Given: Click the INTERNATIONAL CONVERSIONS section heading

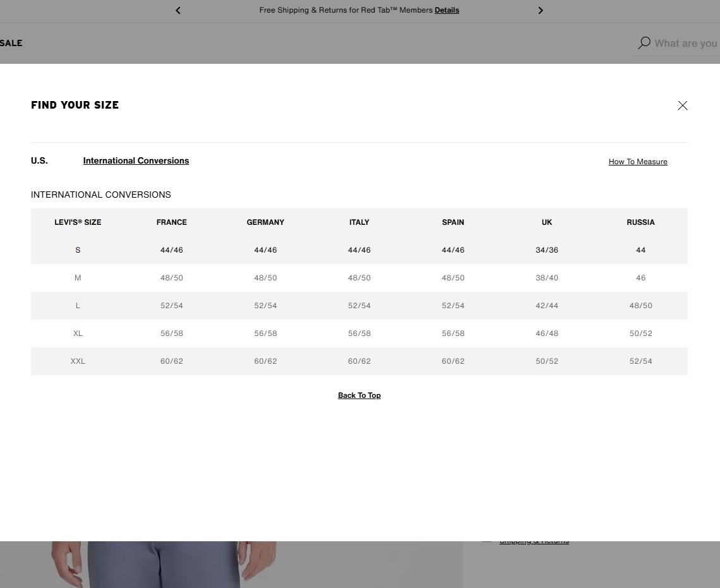Looking at the screenshot, I should click(100, 195).
